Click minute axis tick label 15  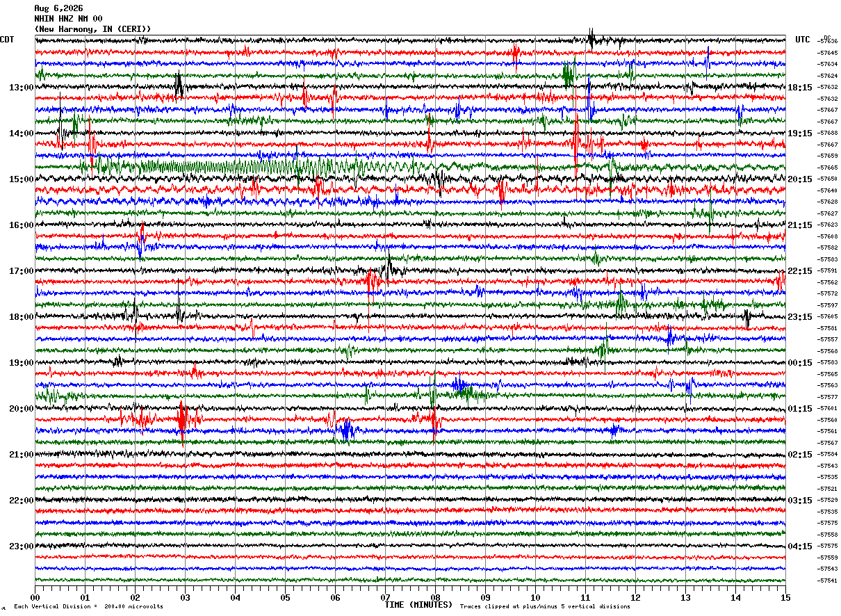click(x=785, y=598)
